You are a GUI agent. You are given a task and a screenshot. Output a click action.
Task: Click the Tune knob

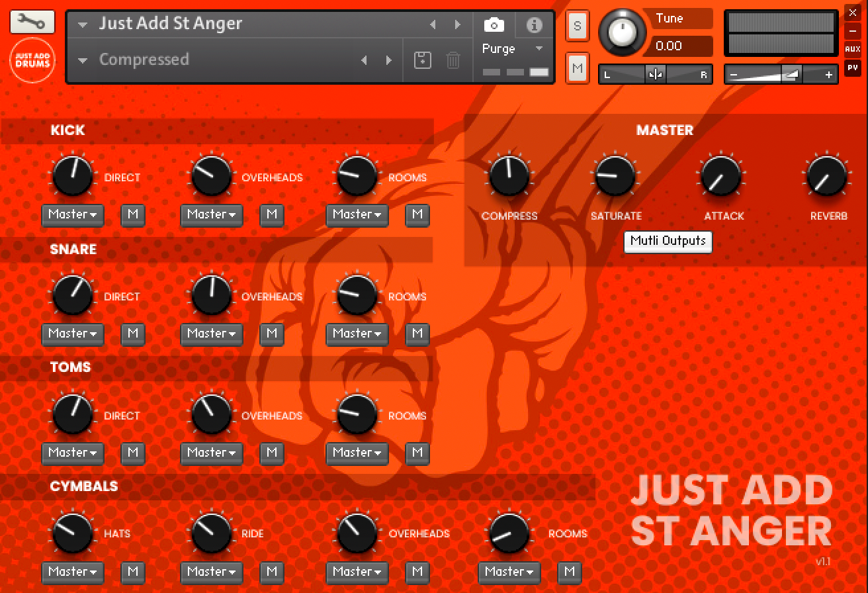pyautogui.click(x=623, y=31)
